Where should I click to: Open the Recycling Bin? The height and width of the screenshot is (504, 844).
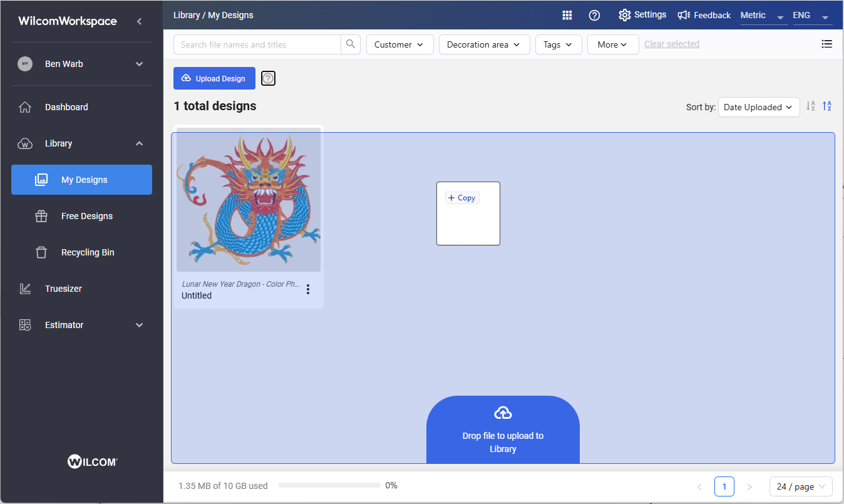pos(87,252)
